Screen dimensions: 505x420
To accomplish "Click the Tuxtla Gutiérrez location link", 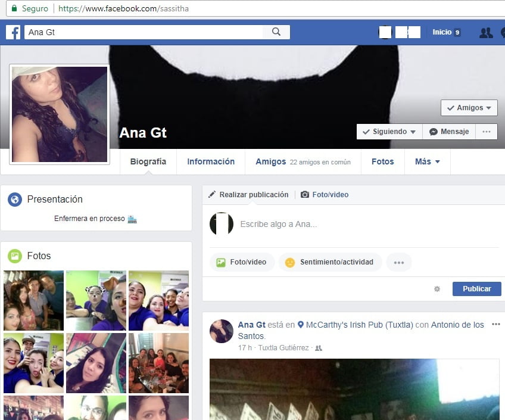I will pos(283,348).
